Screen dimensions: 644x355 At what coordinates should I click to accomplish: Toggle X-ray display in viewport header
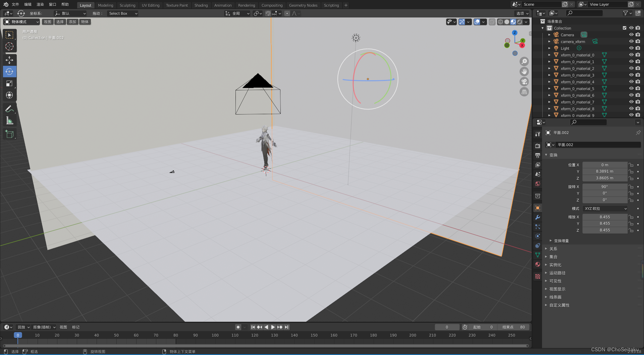[492, 22]
